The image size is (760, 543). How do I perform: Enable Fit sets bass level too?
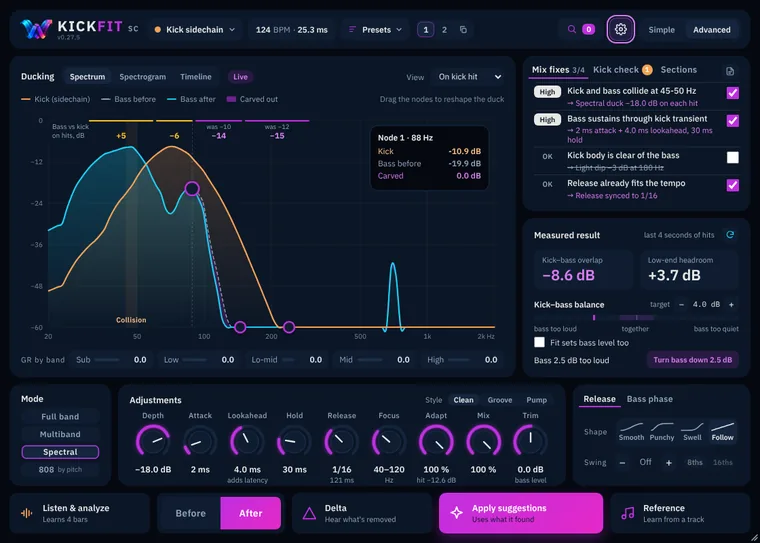coord(539,342)
